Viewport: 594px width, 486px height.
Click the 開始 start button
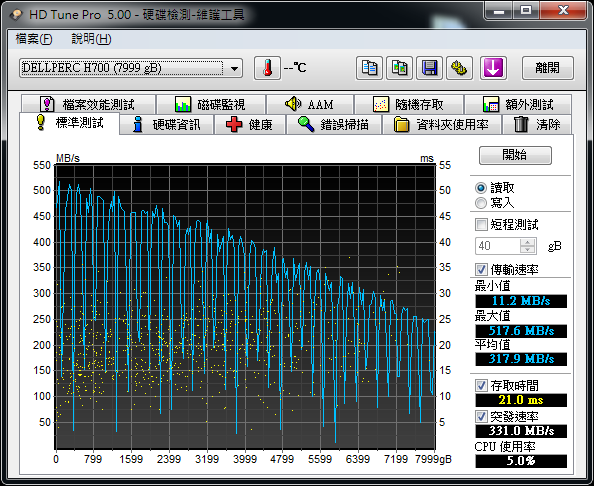515,155
